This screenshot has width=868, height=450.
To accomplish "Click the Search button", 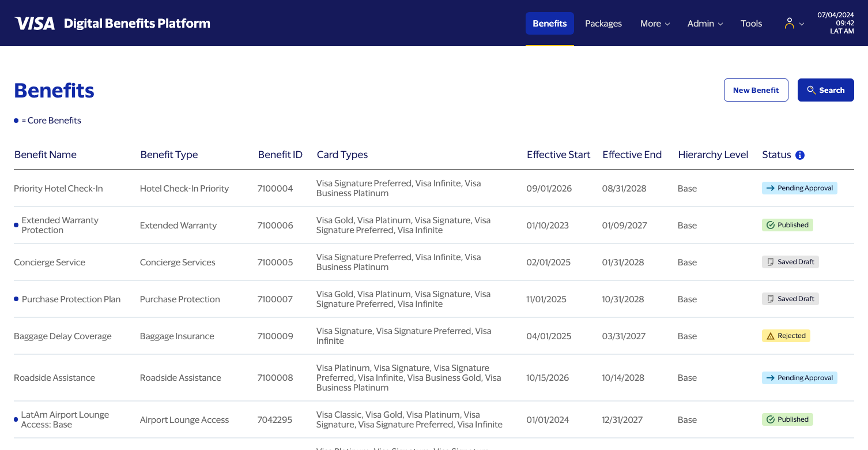I will coord(825,90).
